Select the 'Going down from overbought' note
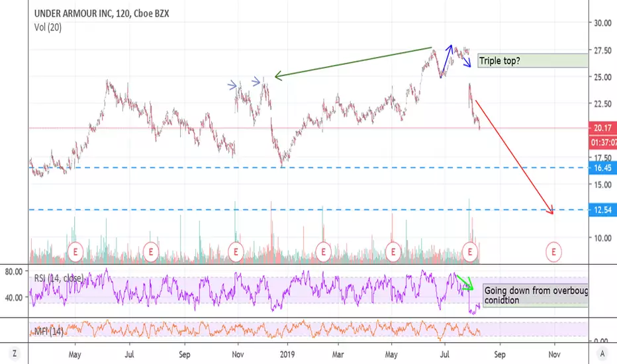Image resolution: width=617 pixels, height=364 pixels. pos(536,295)
